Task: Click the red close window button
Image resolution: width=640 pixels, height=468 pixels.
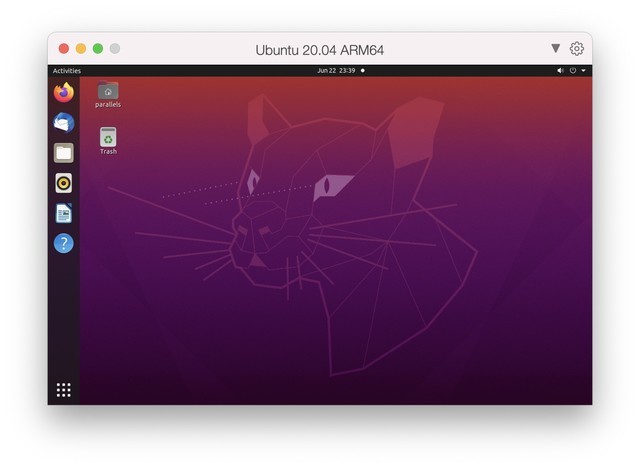Action: [64, 49]
